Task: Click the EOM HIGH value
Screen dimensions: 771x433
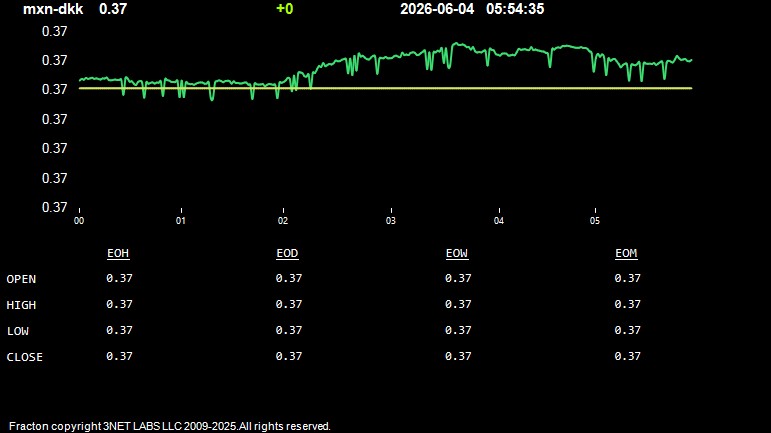Action: 627,304
